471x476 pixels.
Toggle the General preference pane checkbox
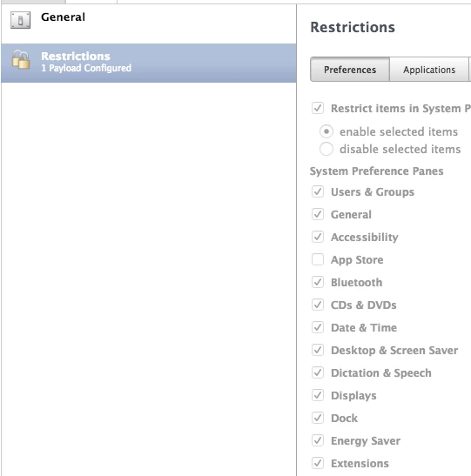(x=318, y=214)
